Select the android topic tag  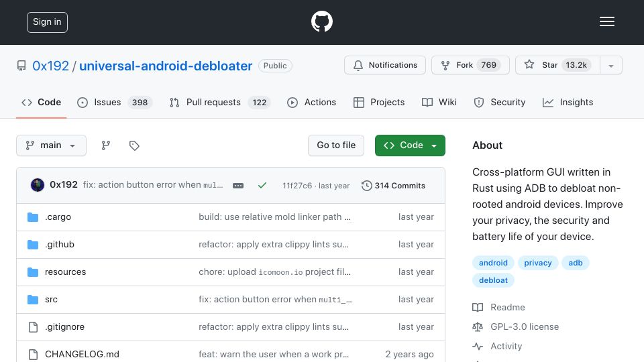[x=493, y=263]
